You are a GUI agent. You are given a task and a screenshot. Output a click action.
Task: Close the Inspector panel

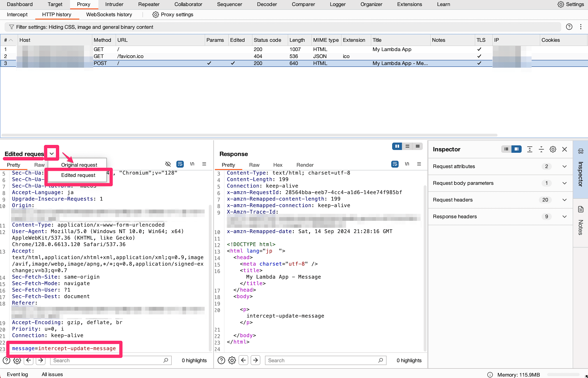(564, 149)
